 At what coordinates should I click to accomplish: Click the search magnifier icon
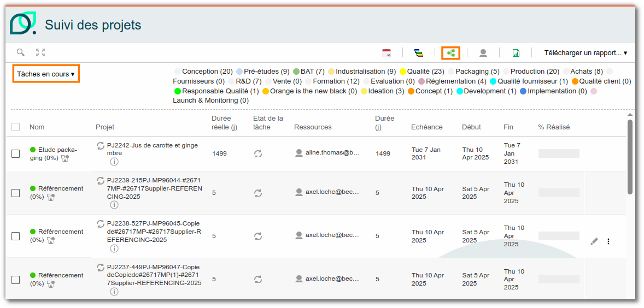[21, 52]
